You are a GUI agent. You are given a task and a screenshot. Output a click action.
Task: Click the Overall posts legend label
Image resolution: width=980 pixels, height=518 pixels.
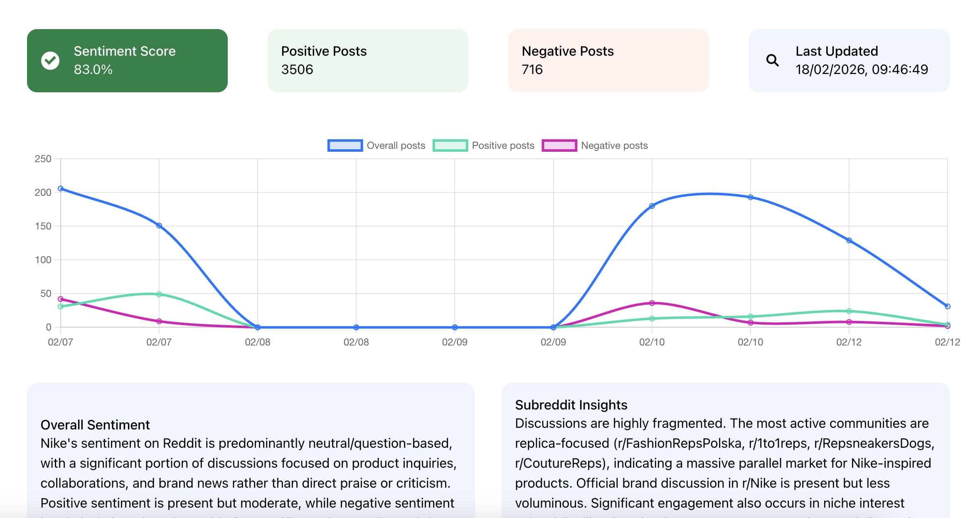pos(396,146)
